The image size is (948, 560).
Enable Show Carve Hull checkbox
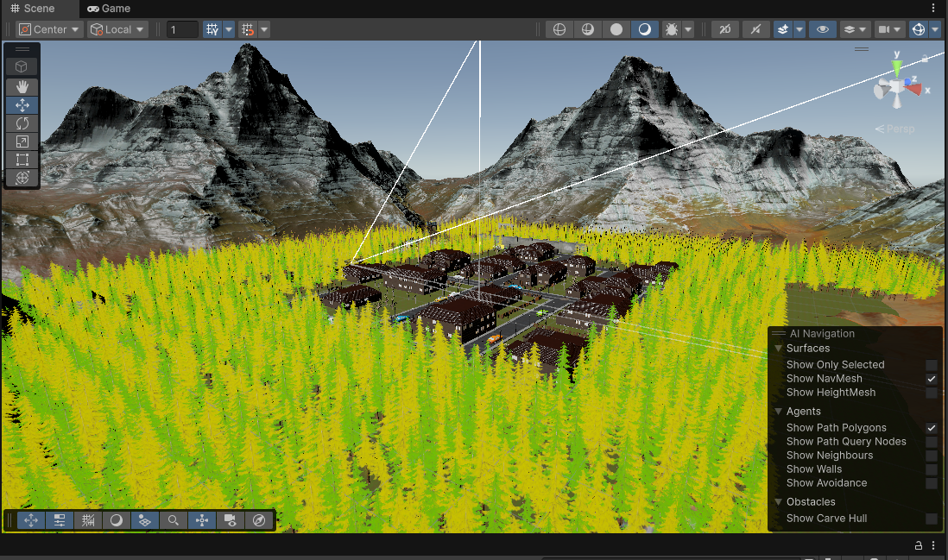(x=932, y=519)
